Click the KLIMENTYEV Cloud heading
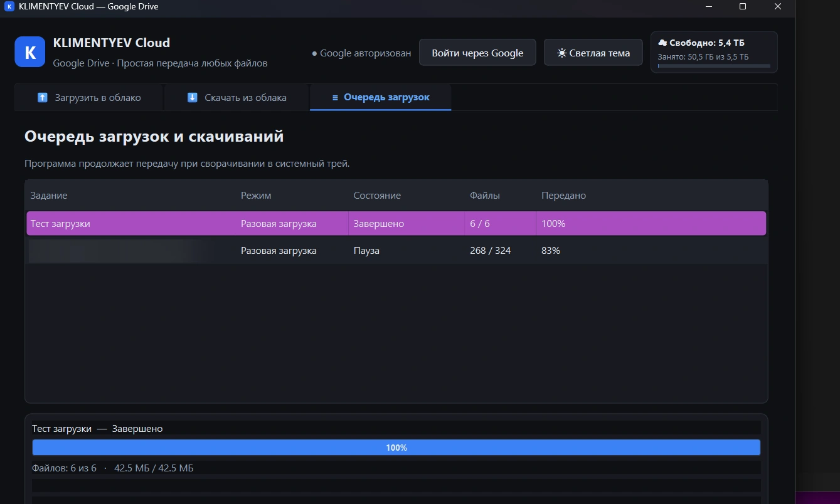The image size is (840, 504). click(x=112, y=43)
